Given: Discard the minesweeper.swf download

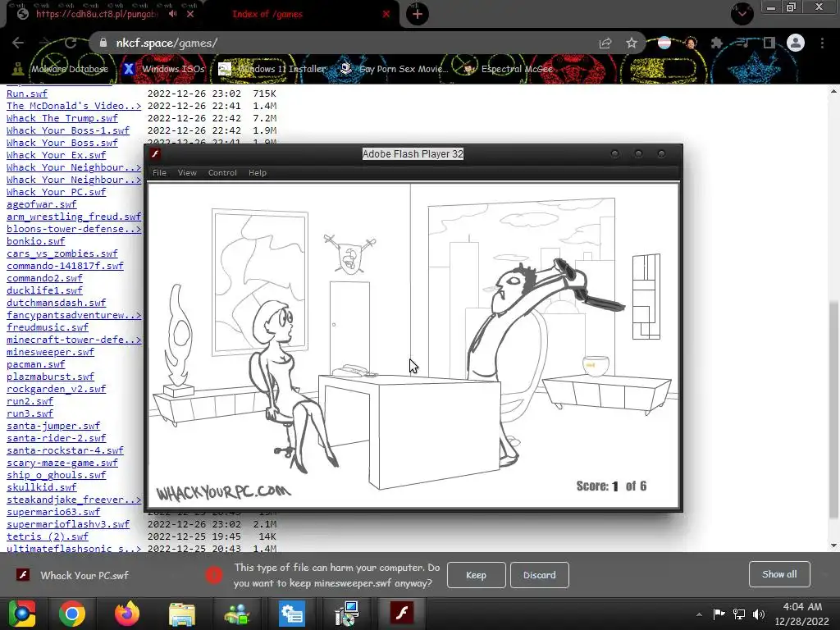Looking at the screenshot, I should 539,575.
